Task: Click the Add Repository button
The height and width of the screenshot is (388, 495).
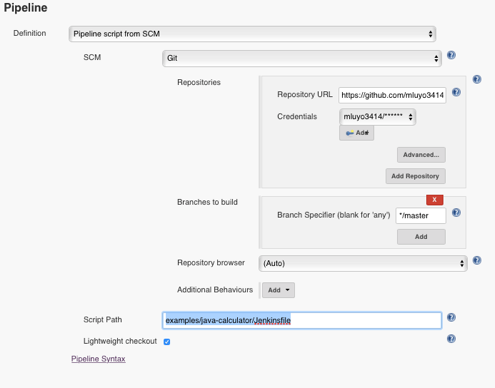Action: pyautogui.click(x=415, y=176)
